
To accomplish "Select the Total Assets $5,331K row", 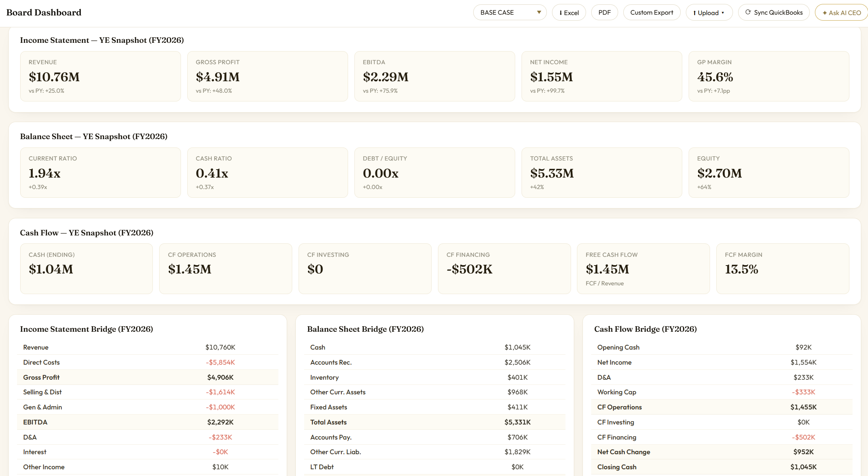I will click(x=435, y=422).
